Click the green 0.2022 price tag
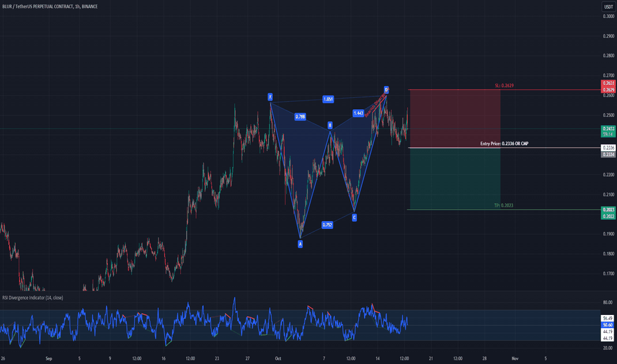This screenshot has width=617, height=364. coord(608,216)
